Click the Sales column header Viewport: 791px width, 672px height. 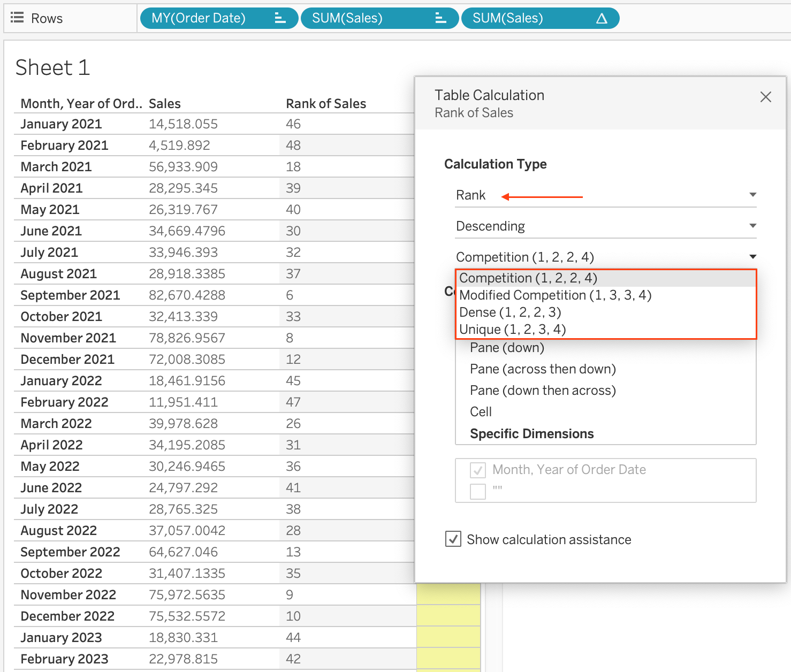coord(165,104)
